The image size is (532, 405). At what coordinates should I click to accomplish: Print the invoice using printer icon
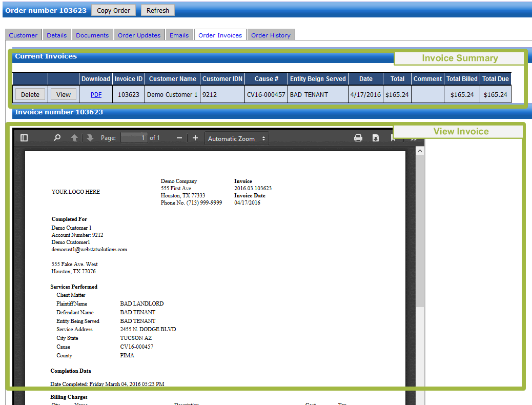click(x=358, y=138)
